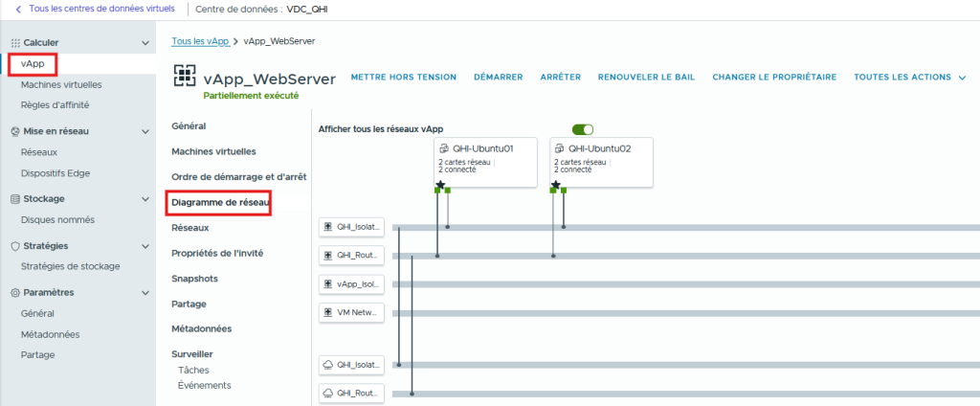Image resolution: width=980 pixels, height=406 pixels.
Task: Click the bottom QHI_Isolat... cloud network icon
Action: 328,365
